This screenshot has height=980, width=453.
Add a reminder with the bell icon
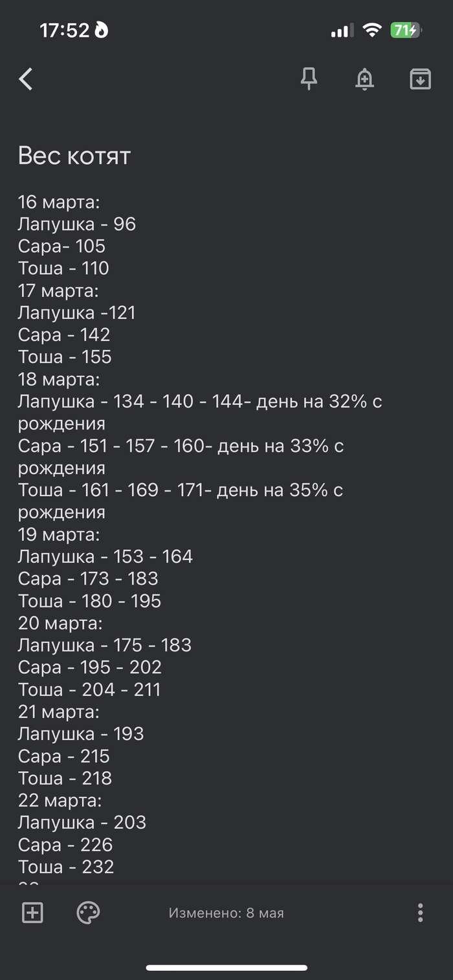point(365,79)
